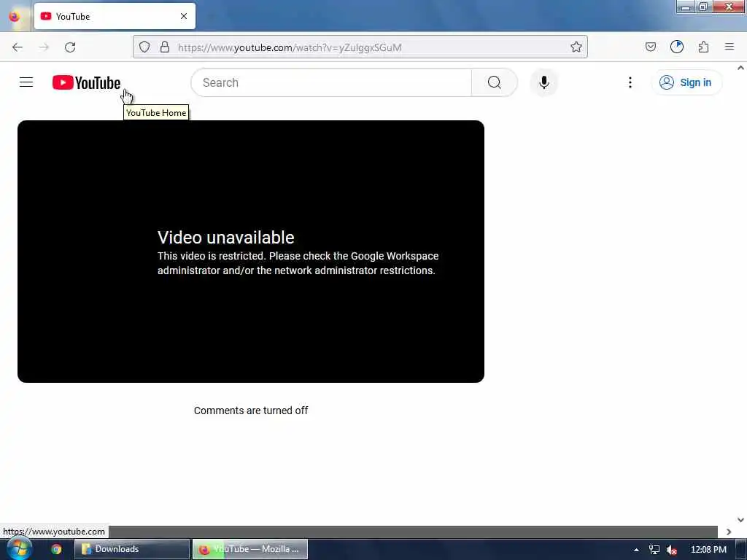Open the tracking protection shield icon
This screenshot has height=560, width=747.
(x=144, y=47)
